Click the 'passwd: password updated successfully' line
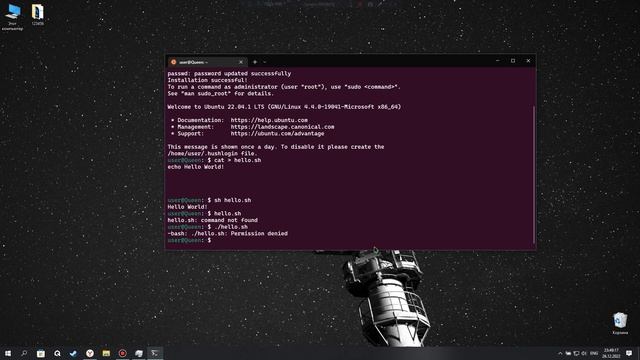Screen dimensions: 640x360 point(229,73)
